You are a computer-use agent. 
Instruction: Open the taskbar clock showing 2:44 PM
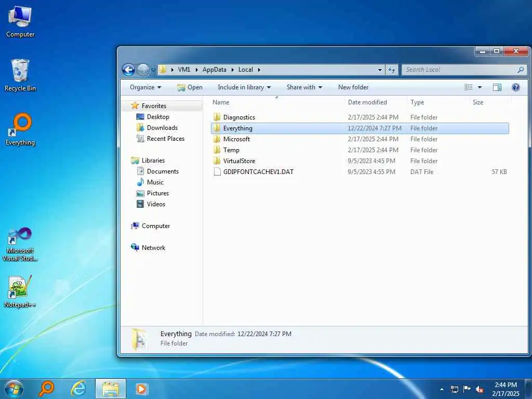click(506, 389)
